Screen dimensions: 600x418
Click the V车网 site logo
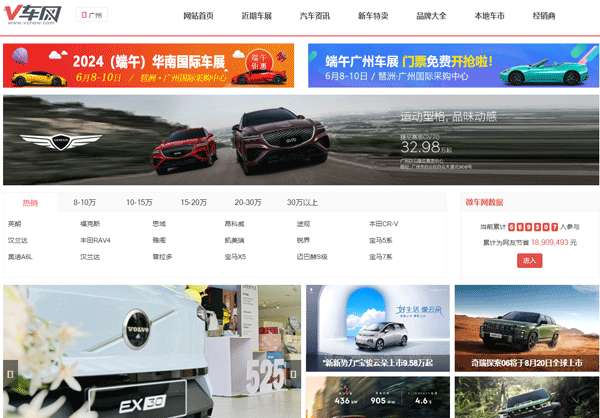pos(32,15)
